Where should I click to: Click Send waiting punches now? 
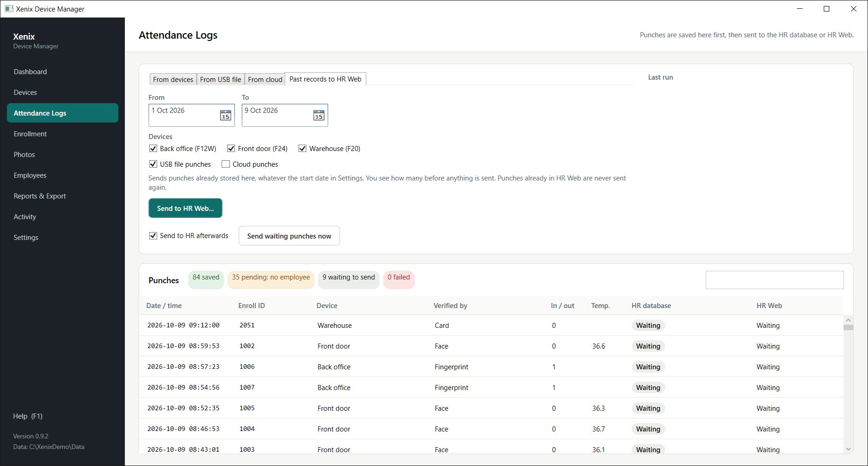[289, 236]
